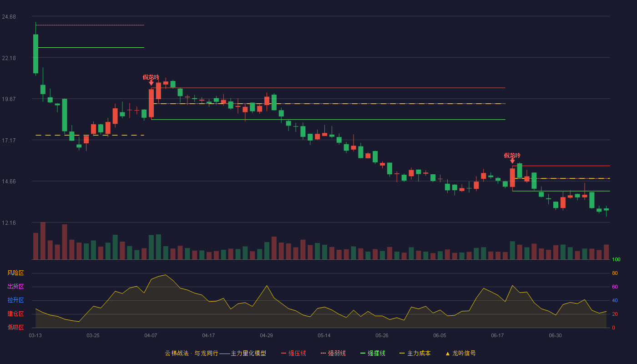Click the 06-17 date label

(497, 335)
